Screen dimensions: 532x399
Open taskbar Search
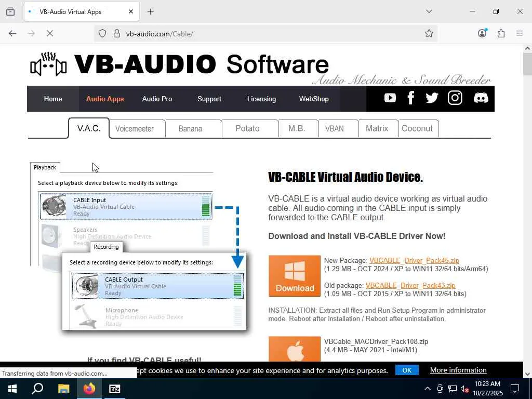(37, 389)
